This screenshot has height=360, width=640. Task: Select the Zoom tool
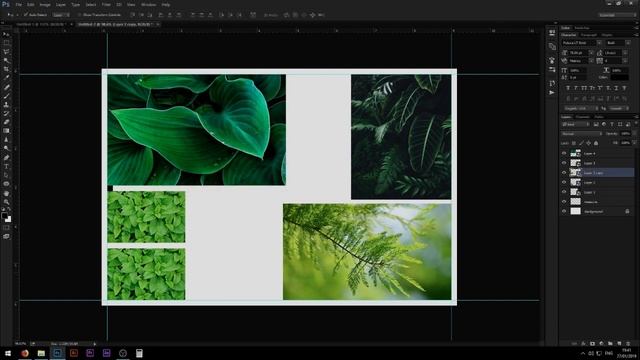click(x=6, y=202)
